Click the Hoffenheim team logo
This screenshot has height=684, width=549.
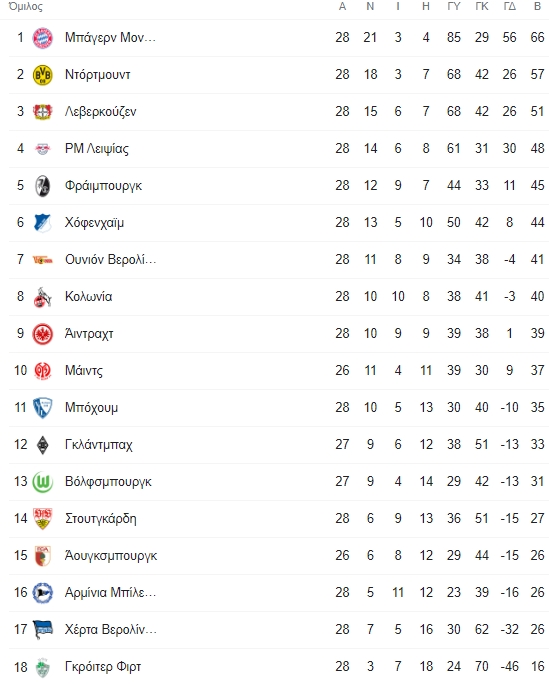pyautogui.click(x=43, y=223)
